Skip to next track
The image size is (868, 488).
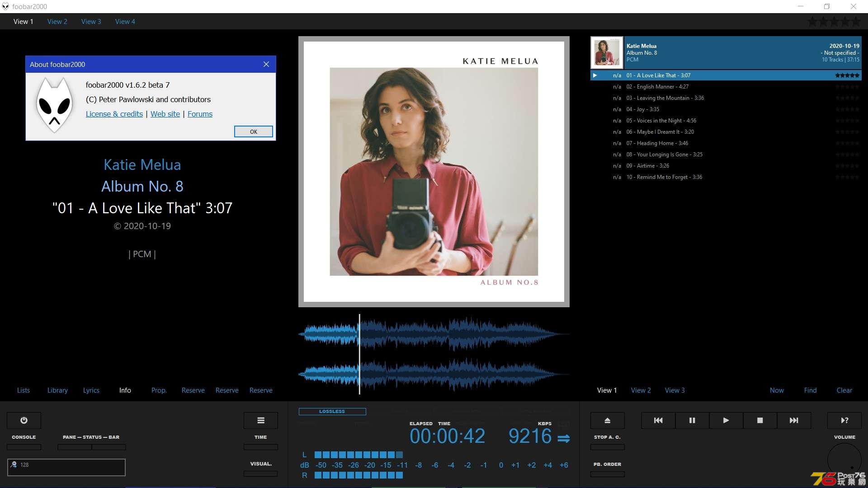pyautogui.click(x=794, y=420)
